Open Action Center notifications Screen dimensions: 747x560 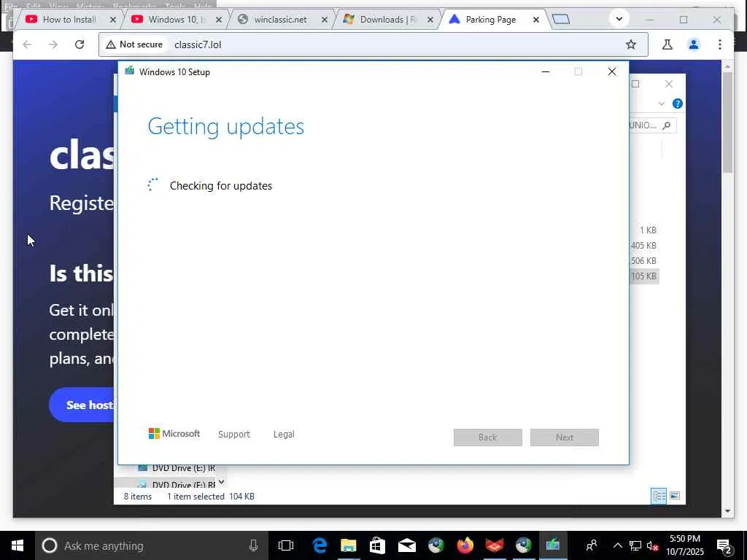[724, 546]
